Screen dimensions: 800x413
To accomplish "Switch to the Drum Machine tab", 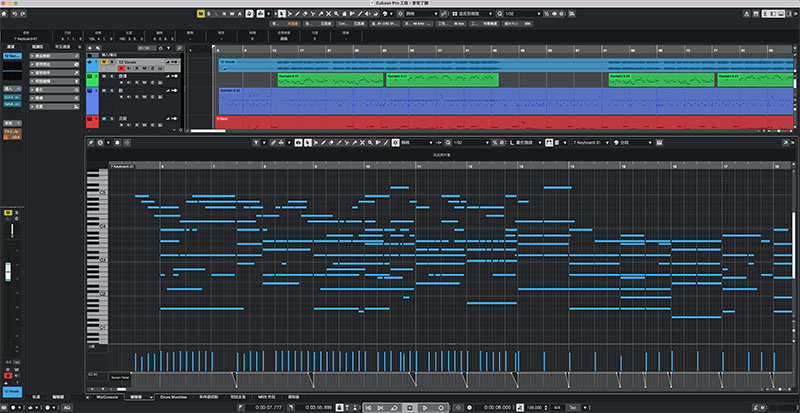I will coord(173,397).
